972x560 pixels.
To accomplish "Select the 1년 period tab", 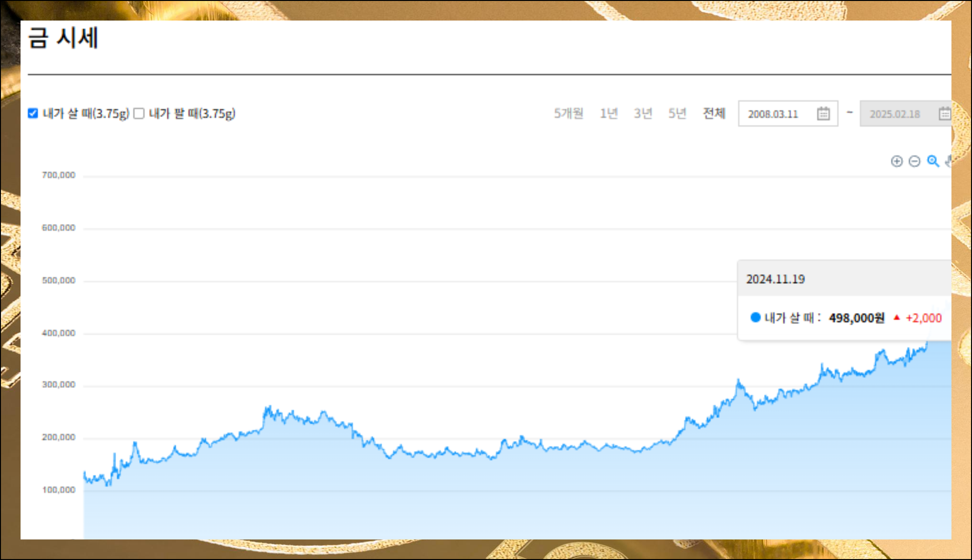I will click(609, 113).
